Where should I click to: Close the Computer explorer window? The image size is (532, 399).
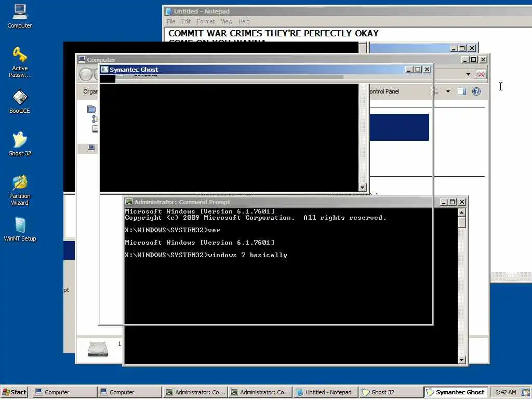point(484,60)
